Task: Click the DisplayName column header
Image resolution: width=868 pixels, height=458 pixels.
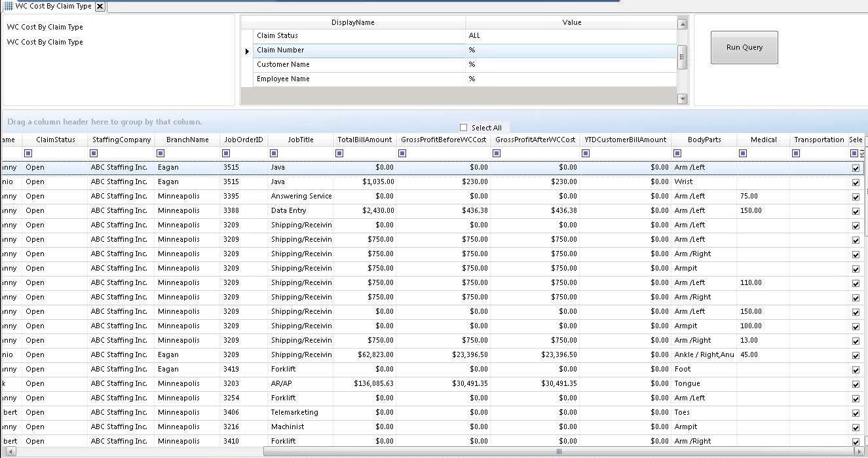Action: 353,22
